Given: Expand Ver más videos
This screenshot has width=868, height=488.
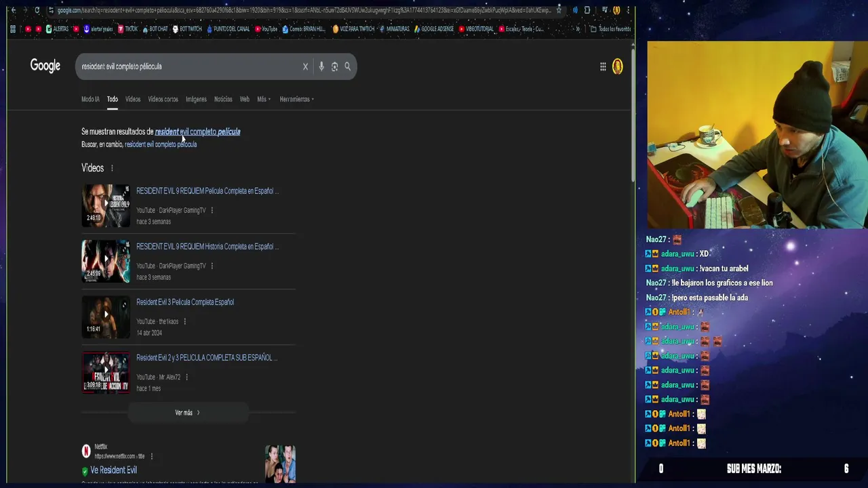Looking at the screenshot, I should [188, 413].
